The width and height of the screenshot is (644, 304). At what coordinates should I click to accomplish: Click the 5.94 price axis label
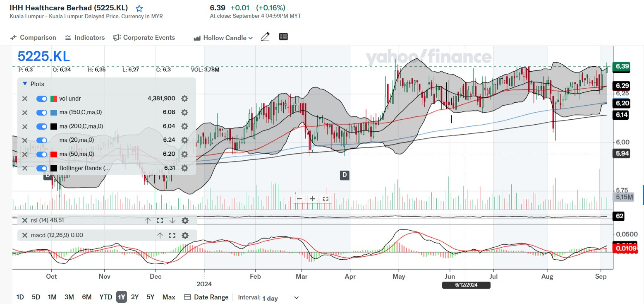pos(622,153)
